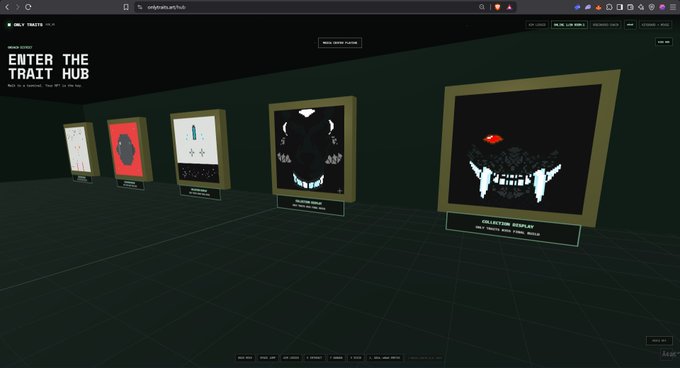Open the orange fox MetaMask extension

click(598, 7)
